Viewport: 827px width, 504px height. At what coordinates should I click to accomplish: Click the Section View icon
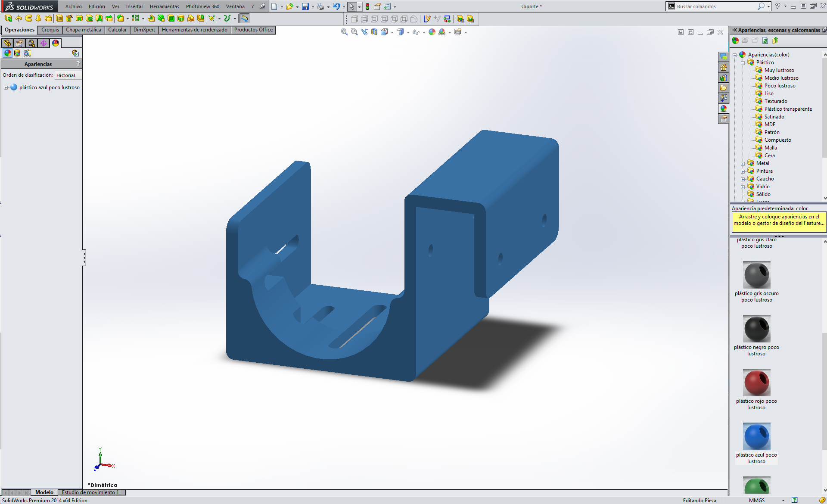coord(374,32)
